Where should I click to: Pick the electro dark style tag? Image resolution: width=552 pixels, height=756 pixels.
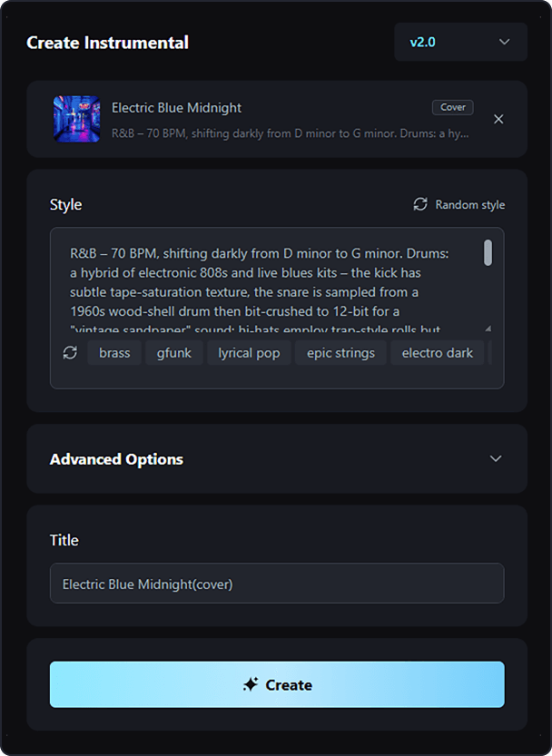click(438, 353)
